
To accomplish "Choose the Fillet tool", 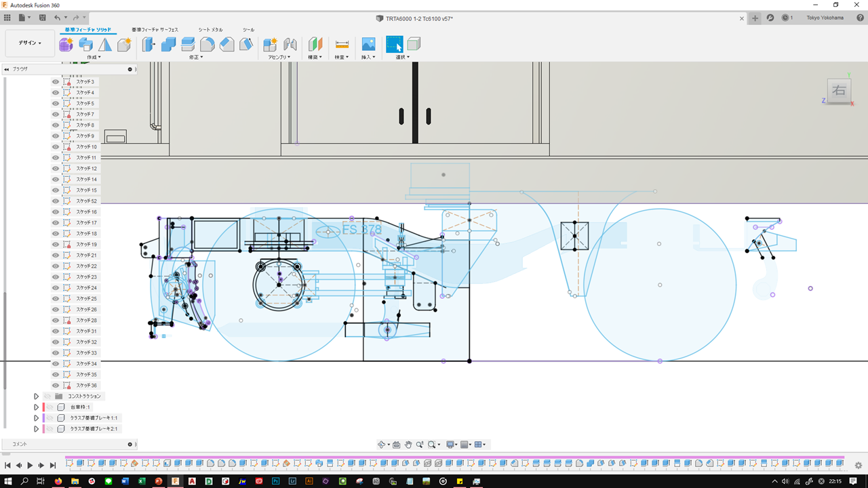I will pyautogui.click(x=208, y=45).
